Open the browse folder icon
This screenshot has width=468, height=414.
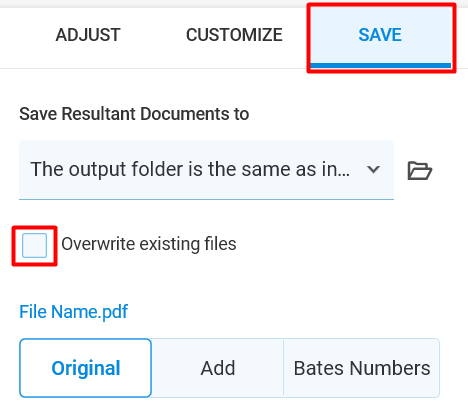click(420, 171)
